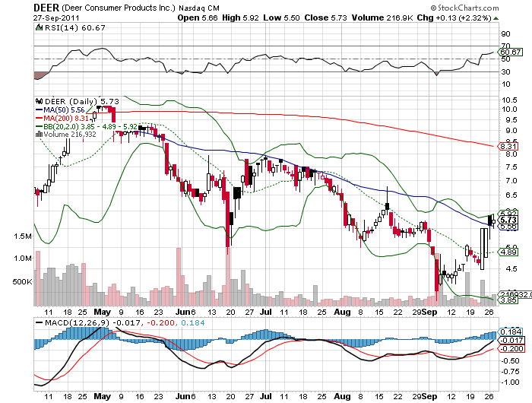This screenshot has height=403, width=532.
Task: Click the MACD signal -0.200 tag
Action: (x=511, y=349)
